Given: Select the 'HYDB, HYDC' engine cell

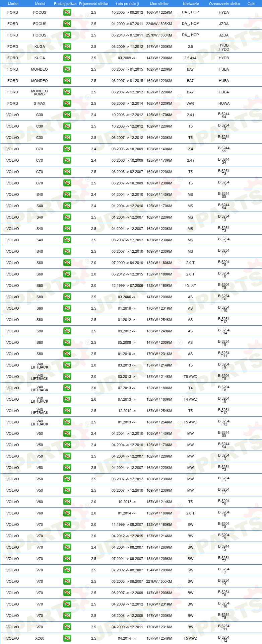Looking at the screenshot, I should 224,47.
